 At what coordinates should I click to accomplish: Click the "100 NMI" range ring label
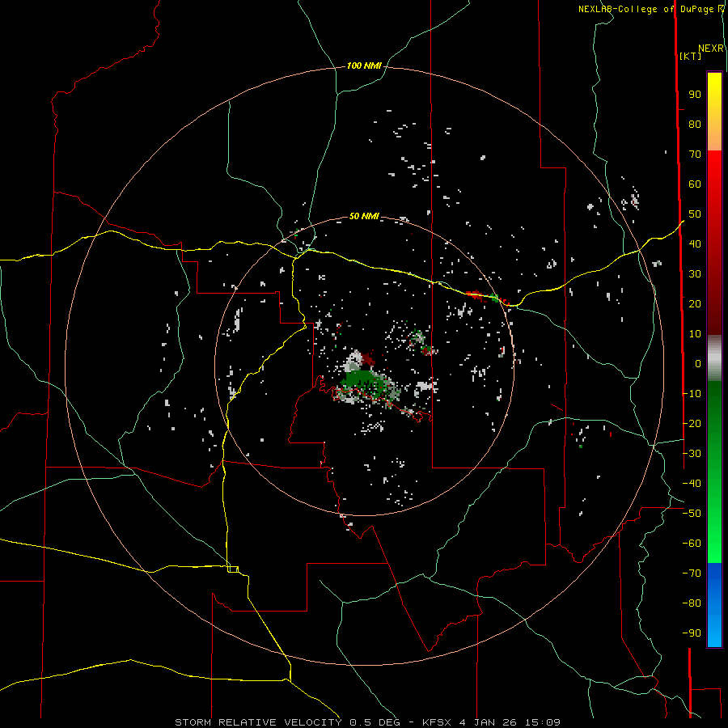coord(364,66)
